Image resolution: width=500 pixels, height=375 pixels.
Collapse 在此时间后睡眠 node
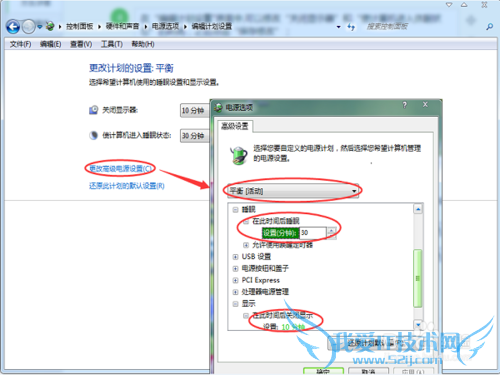pyautogui.click(x=246, y=221)
